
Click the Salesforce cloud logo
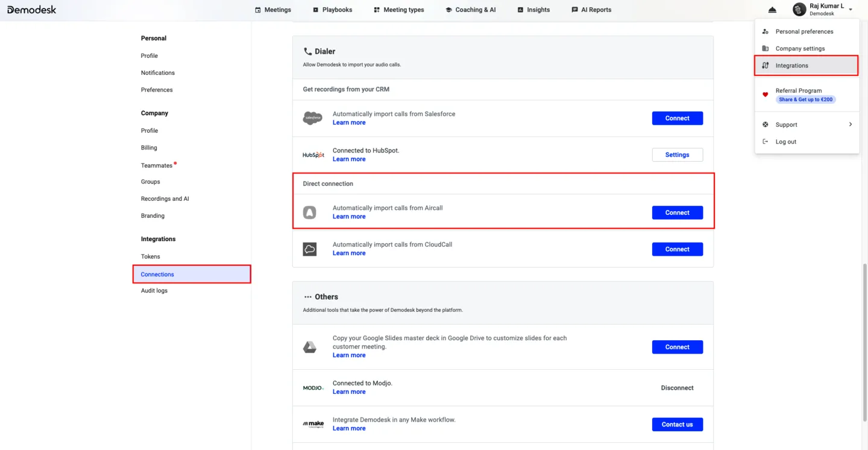pyautogui.click(x=312, y=118)
